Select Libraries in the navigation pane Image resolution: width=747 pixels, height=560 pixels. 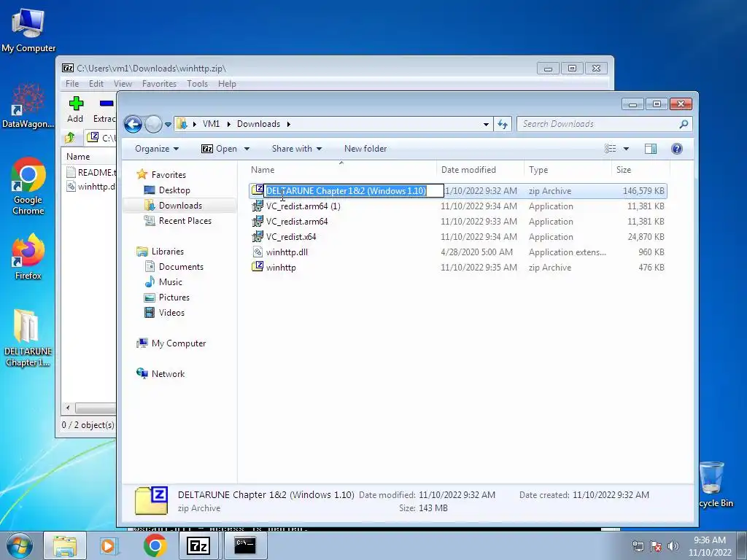coord(167,252)
